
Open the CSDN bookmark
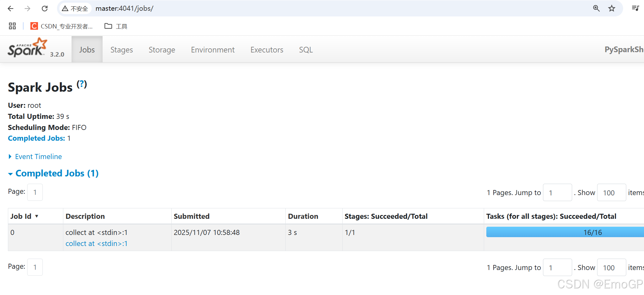pos(62,26)
